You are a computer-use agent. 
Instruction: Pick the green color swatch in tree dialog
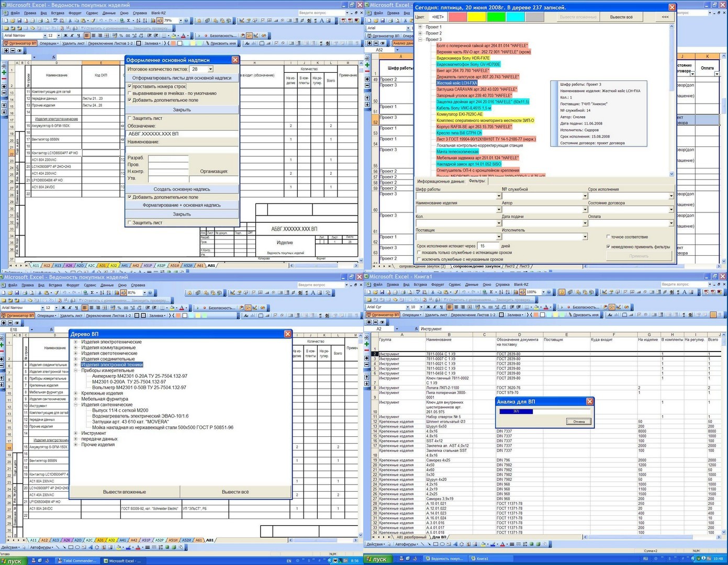(x=496, y=17)
